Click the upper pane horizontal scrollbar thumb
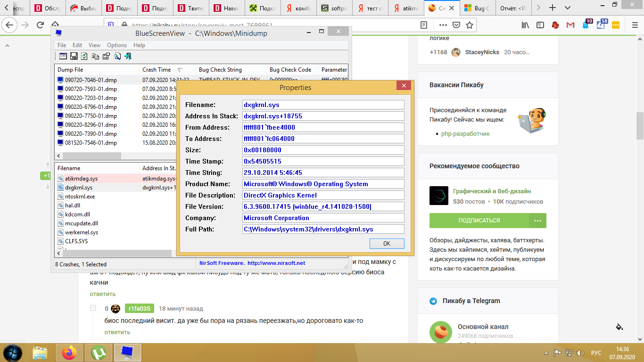 92,156
